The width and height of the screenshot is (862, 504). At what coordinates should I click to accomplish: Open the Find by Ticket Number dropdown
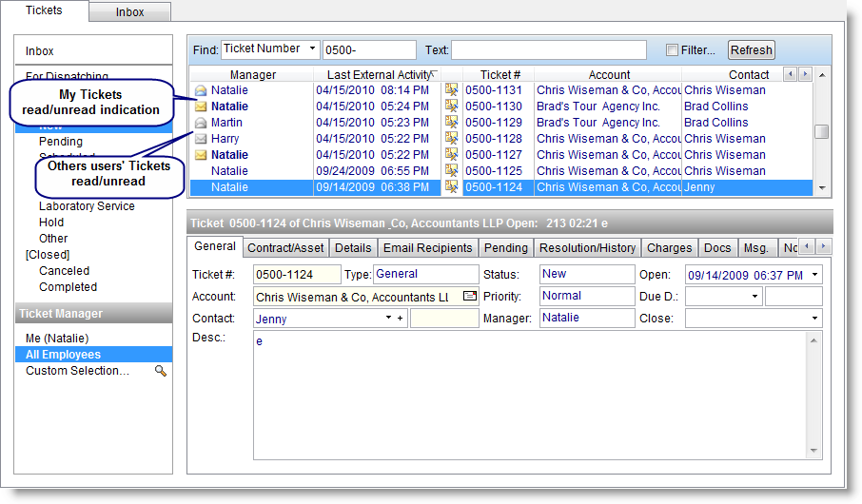pyautogui.click(x=312, y=49)
